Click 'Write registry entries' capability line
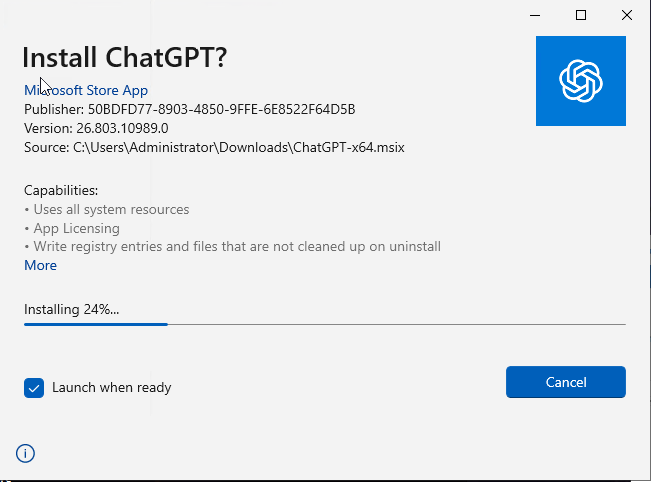 [x=232, y=247]
